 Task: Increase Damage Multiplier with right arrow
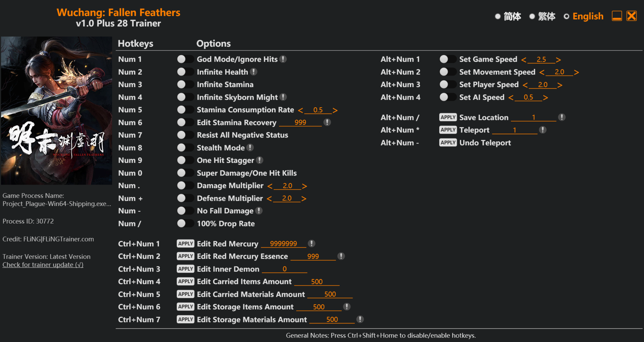tap(304, 186)
